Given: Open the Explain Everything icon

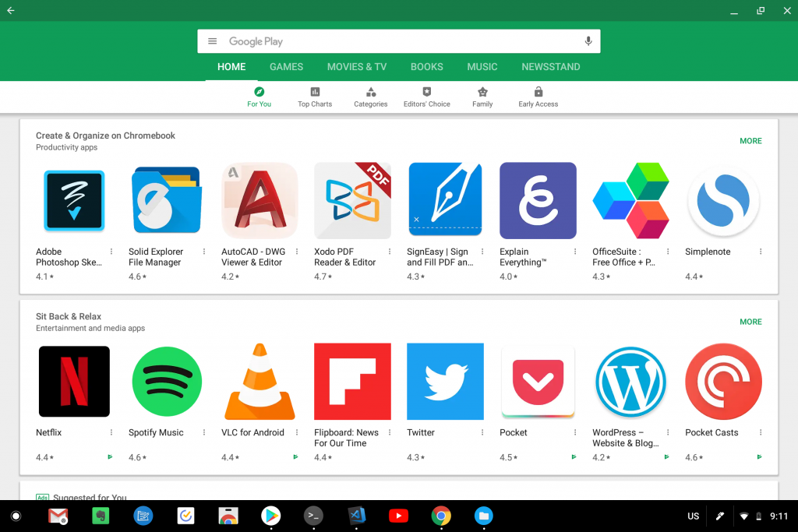Looking at the screenshot, I should coord(538,200).
